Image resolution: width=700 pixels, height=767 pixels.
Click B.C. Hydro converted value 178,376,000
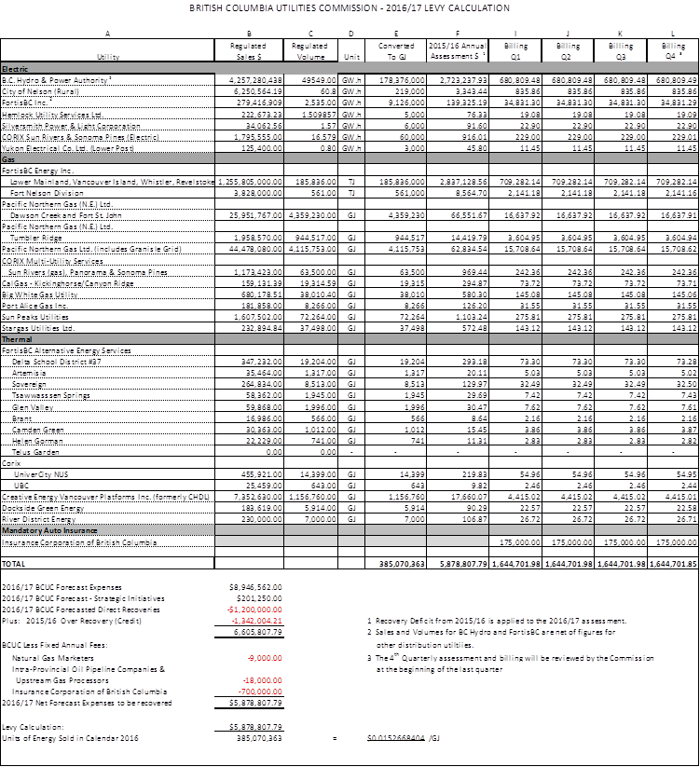(402, 80)
